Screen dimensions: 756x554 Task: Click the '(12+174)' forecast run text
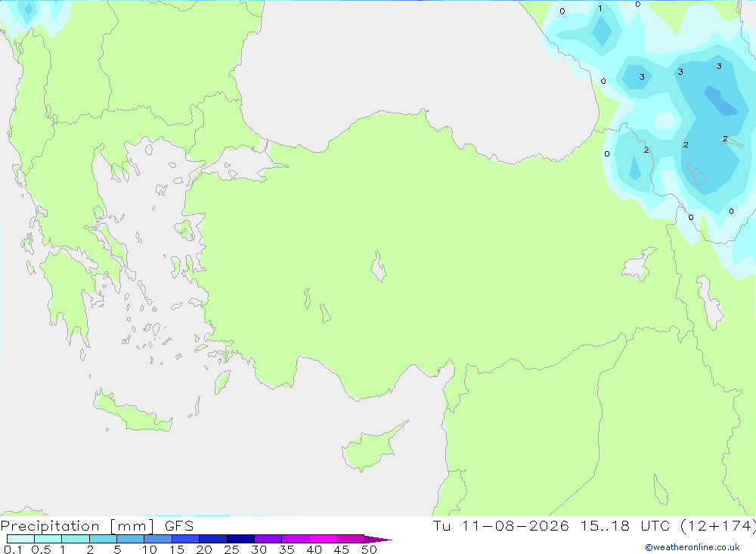click(718, 526)
